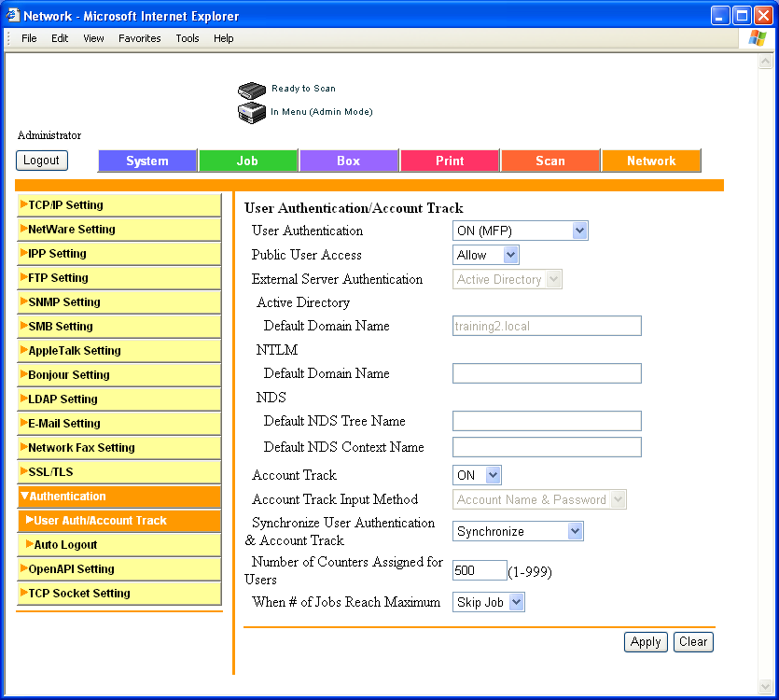Screen dimensions: 779x700
Task: Open FTP Setting in the sidebar
Action: [x=119, y=278]
